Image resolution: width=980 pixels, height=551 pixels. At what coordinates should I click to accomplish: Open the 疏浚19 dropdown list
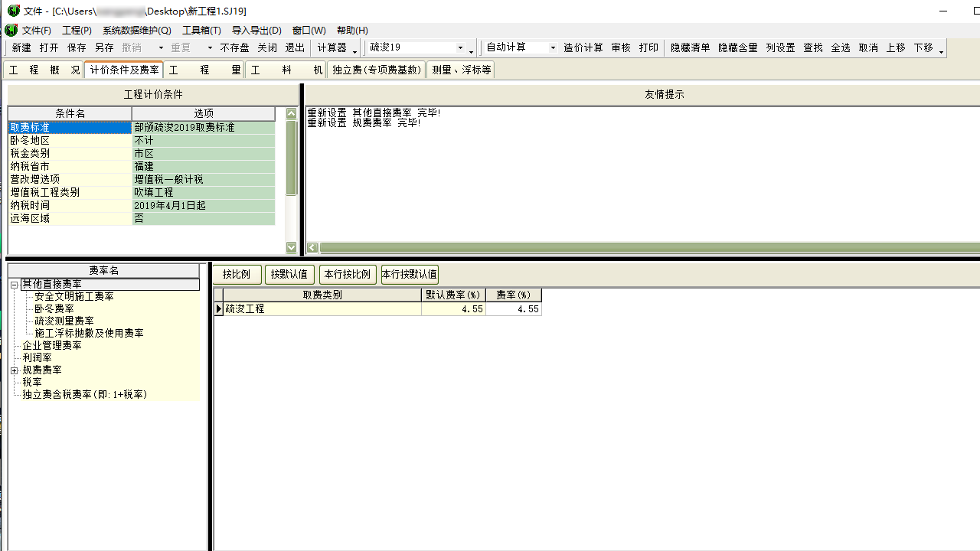click(460, 47)
